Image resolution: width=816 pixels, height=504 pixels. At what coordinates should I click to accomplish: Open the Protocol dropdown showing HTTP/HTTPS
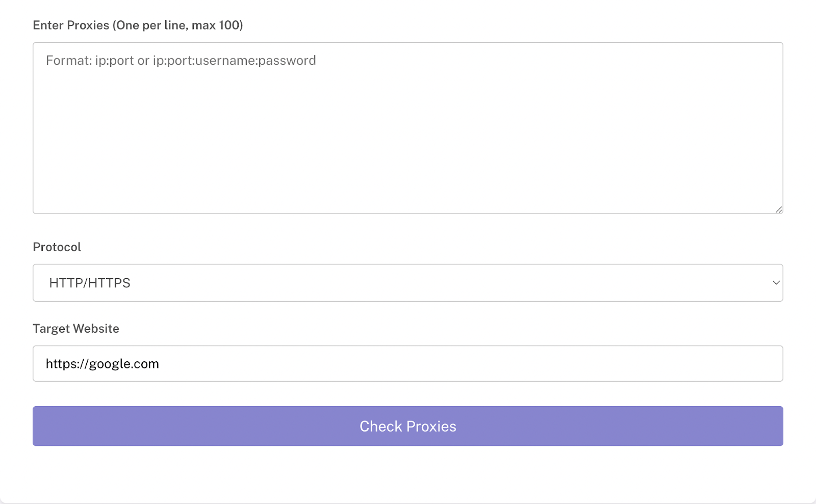point(408,283)
